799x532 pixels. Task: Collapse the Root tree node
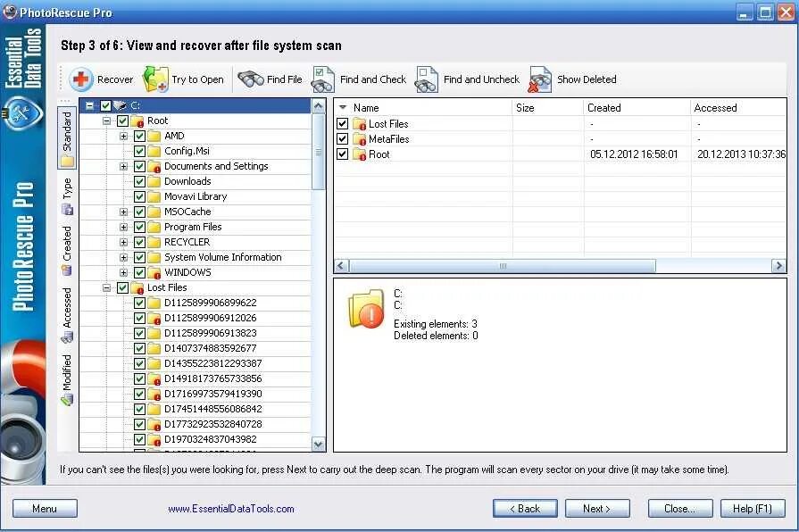[x=106, y=121]
